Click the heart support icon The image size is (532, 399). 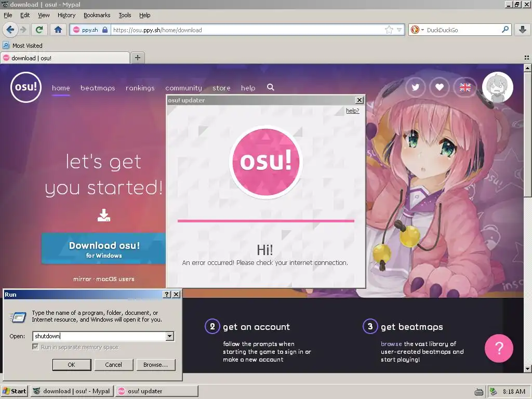click(440, 87)
